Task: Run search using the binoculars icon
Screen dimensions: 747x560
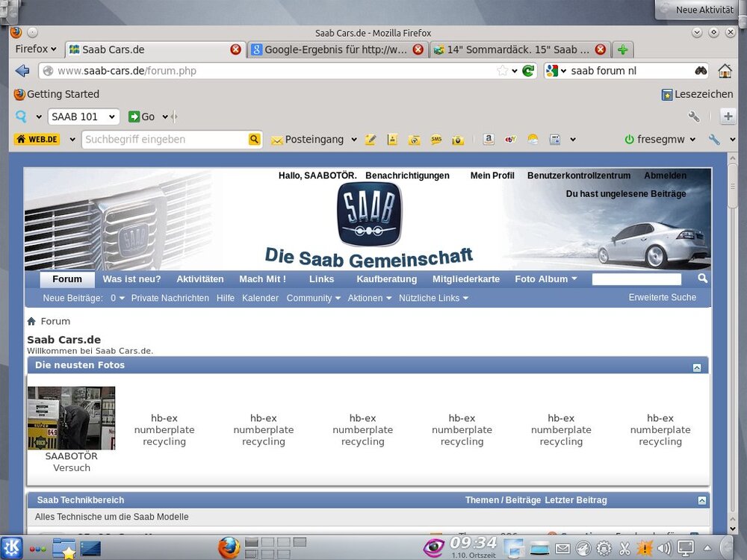Action: coord(701,71)
